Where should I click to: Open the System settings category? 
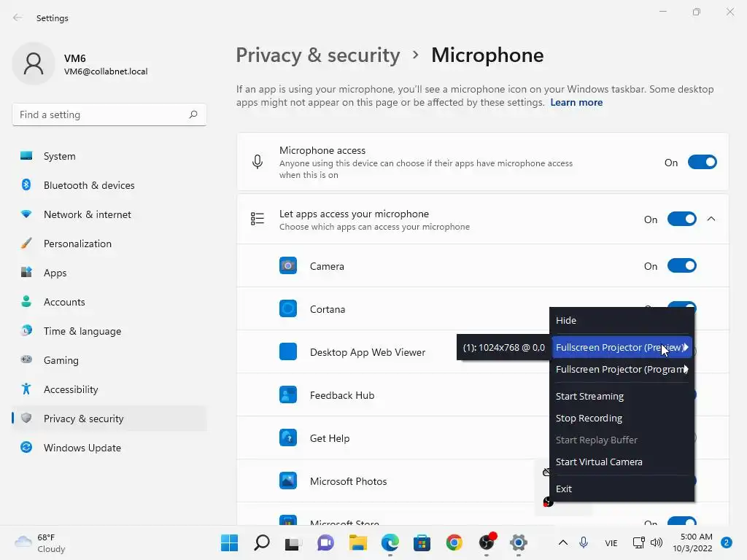[x=109, y=156]
